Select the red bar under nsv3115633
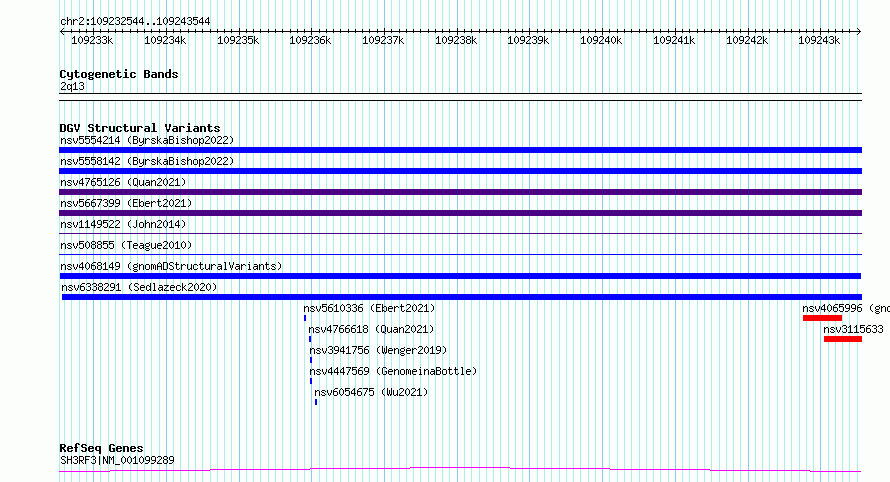Image resolution: width=890 pixels, height=482 pixels. pyautogui.click(x=843, y=339)
